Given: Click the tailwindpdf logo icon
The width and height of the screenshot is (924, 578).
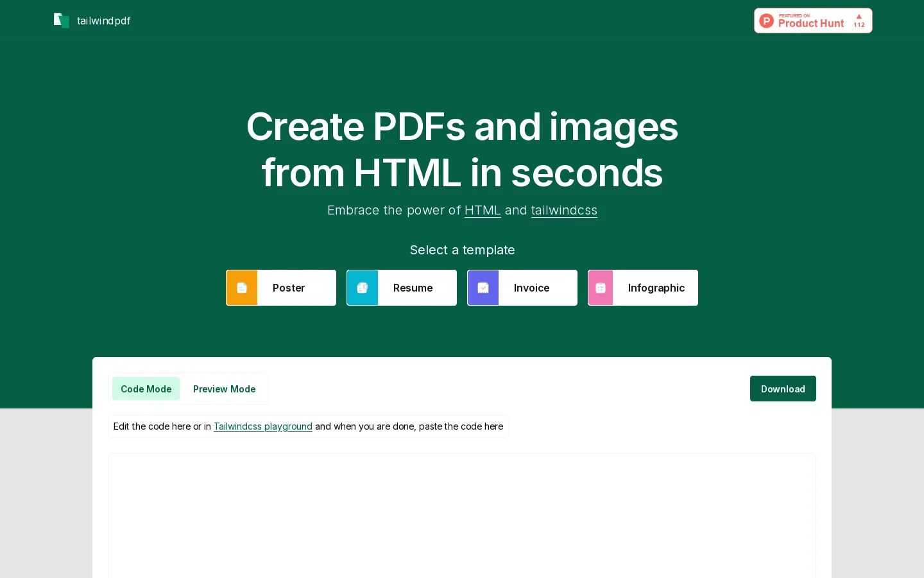Looking at the screenshot, I should [62, 21].
